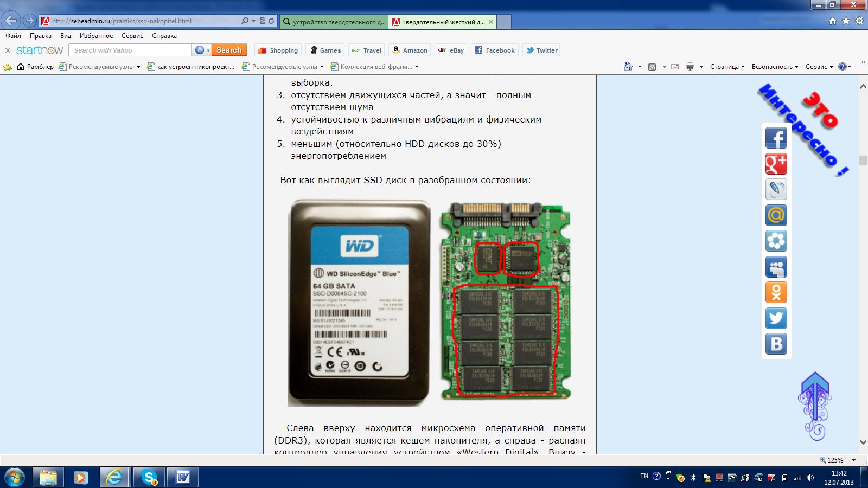Click the blue flower share icon
Image resolution: width=868 pixels, height=488 pixels.
pyautogui.click(x=776, y=241)
